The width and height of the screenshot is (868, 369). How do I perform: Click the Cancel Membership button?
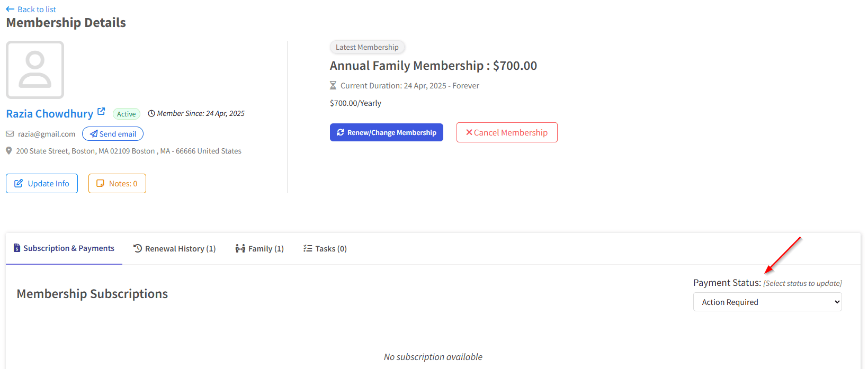(507, 132)
